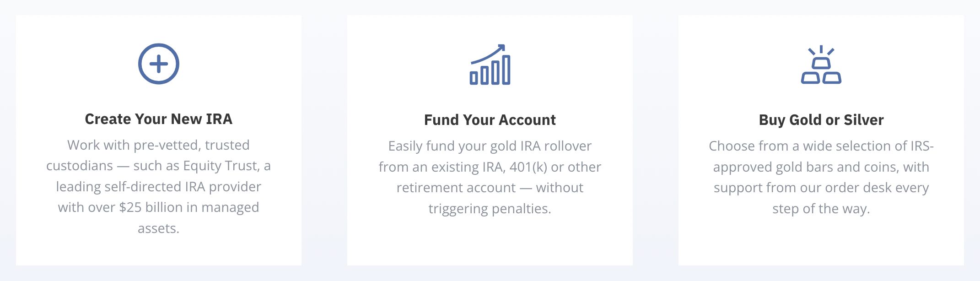Screen dimensions: 980x281
Task: Click the '$25 billion in managed' text line
Action: (x=159, y=207)
